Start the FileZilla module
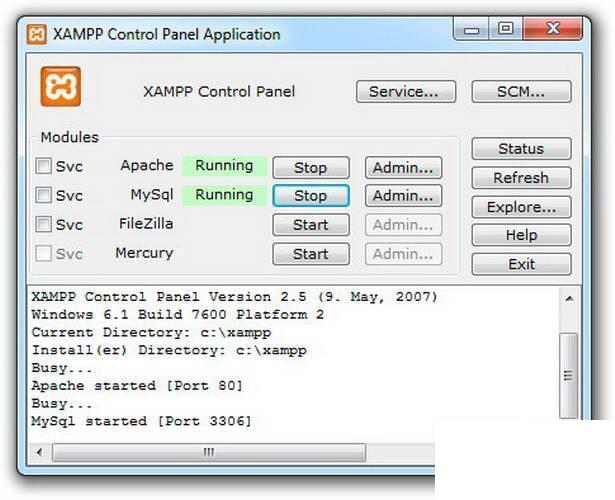This screenshot has width=615, height=500. (x=311, y=225)
